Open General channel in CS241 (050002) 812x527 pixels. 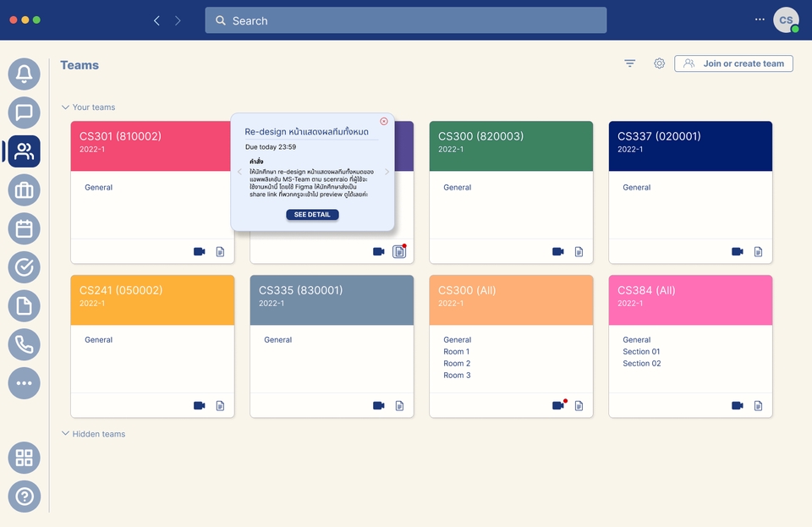click(98, 339)
